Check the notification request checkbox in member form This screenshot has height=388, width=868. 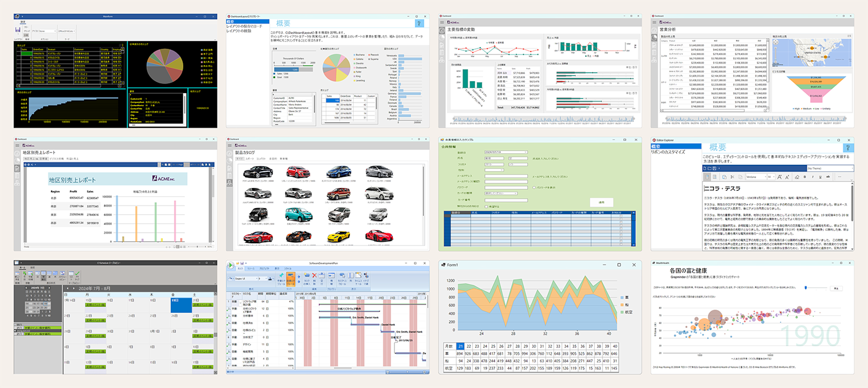point(486,206)
